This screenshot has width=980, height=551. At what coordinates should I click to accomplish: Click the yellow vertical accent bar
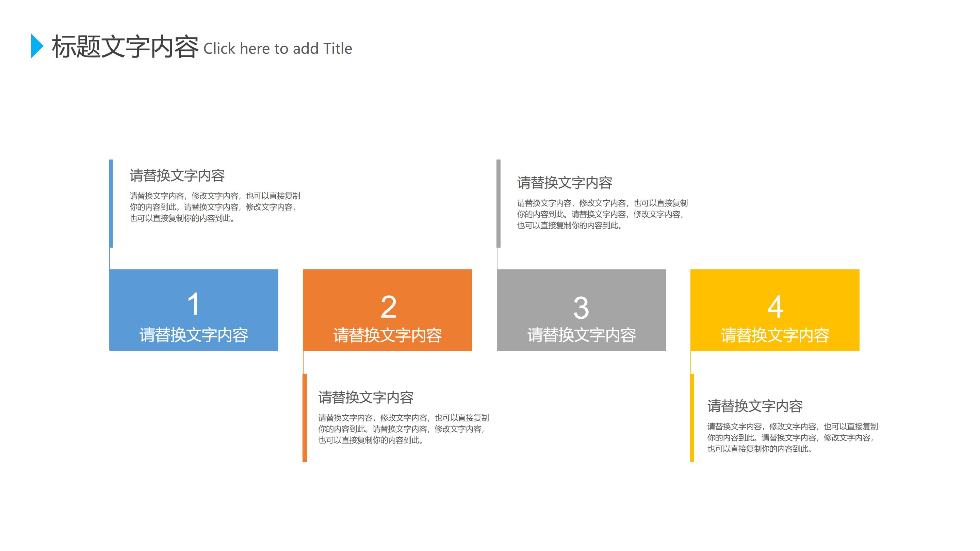point(692,418)
